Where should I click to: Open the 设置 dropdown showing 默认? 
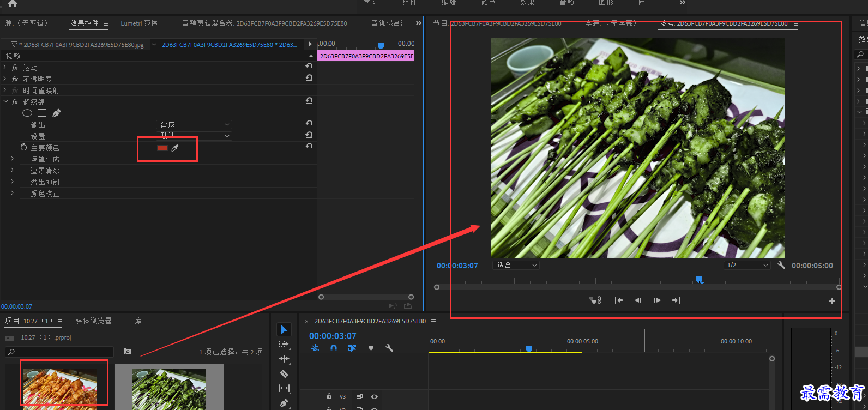click(x=194, y=136)
